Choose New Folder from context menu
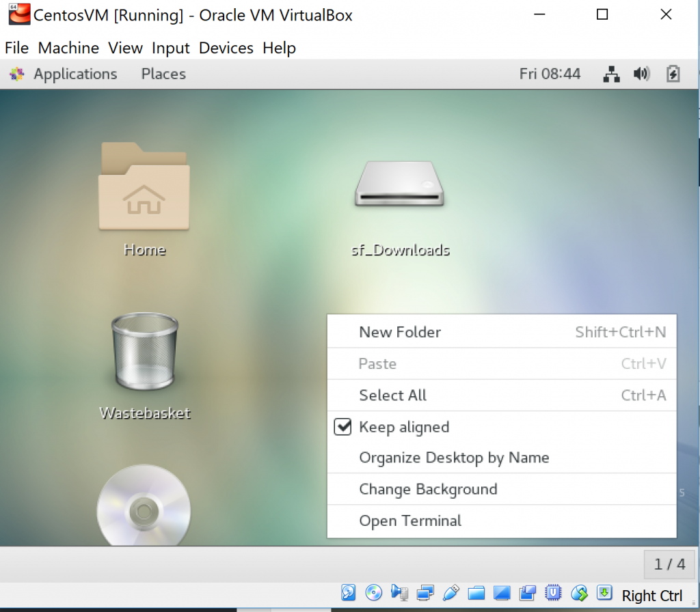The width and height of the screenshot is (700, 612). pyautogui.click(x=502, y=332)
